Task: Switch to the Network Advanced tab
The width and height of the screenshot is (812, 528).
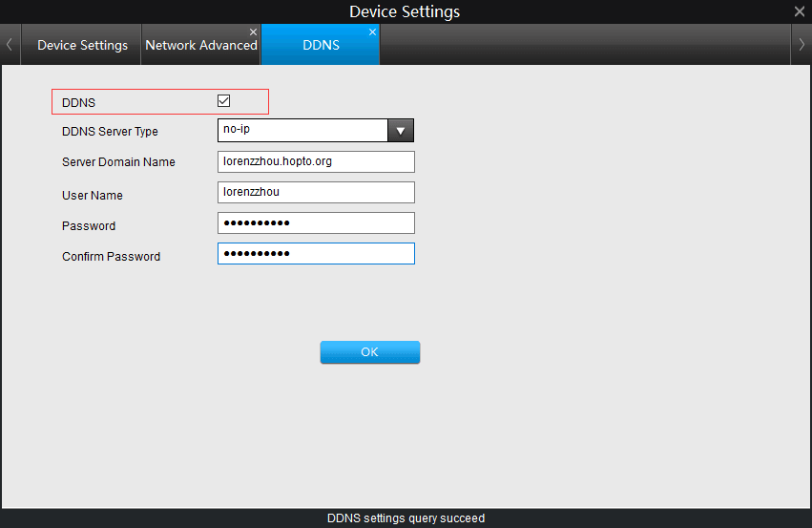Action: point(201,45)
